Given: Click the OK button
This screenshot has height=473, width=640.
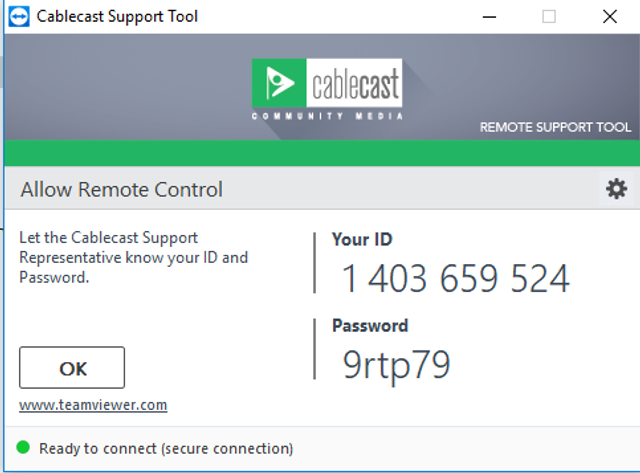Looking at the screenshot, I should click(x=72, y=368).
